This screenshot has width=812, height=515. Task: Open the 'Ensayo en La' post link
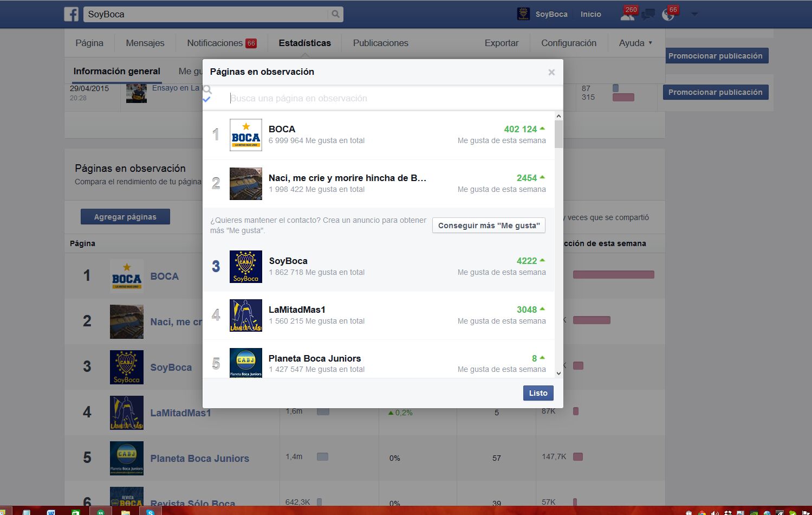176,88
